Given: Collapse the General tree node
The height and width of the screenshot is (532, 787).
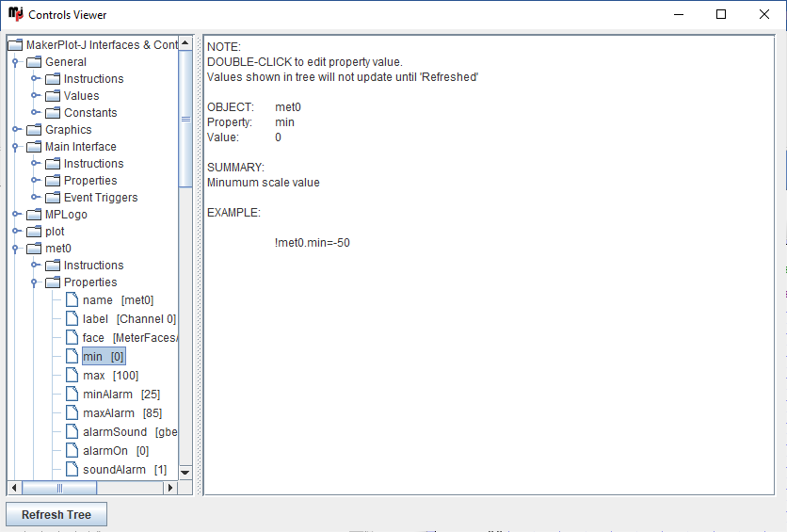Looking at the screenshot, I should click(15, 62).
